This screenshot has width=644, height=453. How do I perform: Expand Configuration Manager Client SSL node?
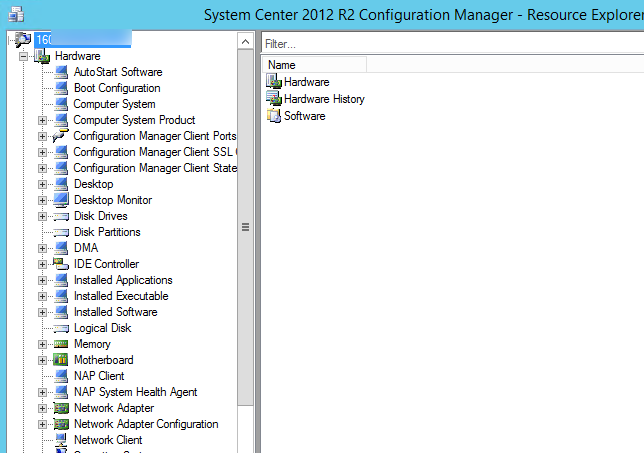pyautogui.click(x=42, y=152)
